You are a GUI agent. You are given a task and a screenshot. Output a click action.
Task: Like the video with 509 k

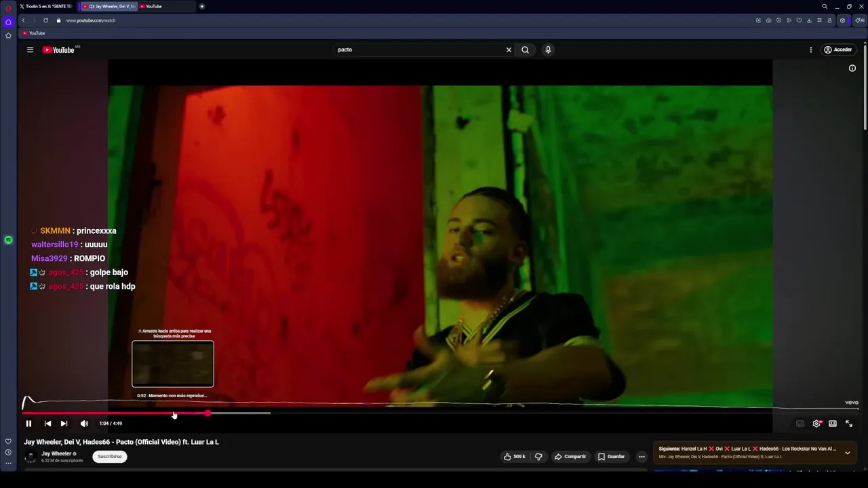click(x=515, y=457)
